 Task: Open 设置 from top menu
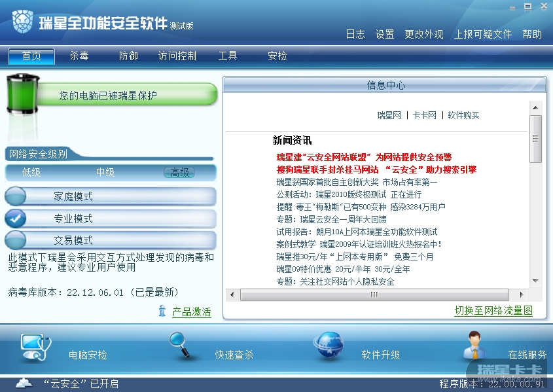coord(384,34)
